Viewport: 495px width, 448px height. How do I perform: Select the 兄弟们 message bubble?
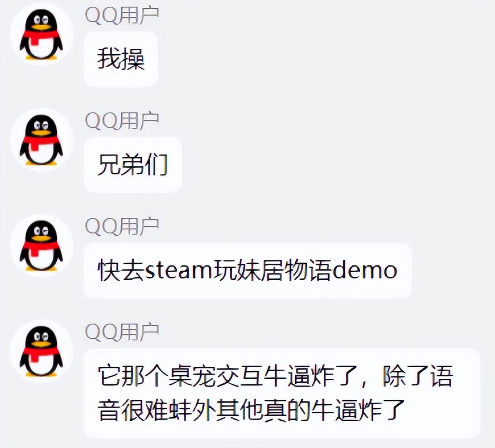pos(133,165)
